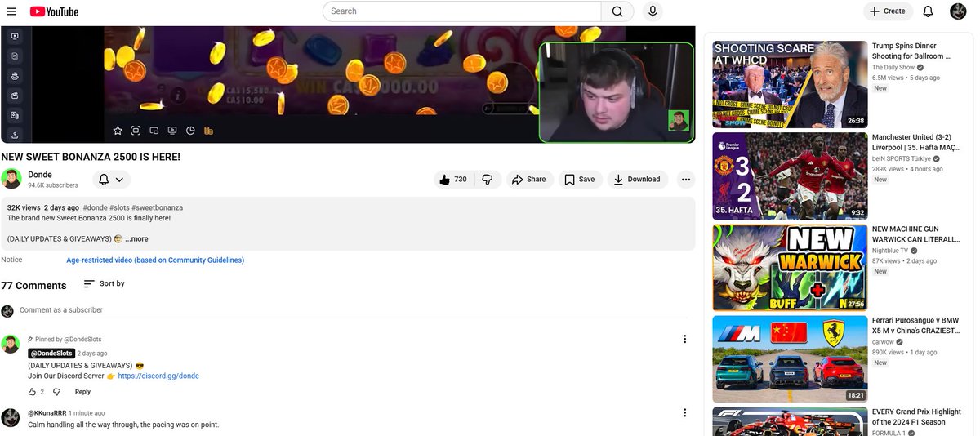Expand subscription notification bell dropdown
Viewport: 980px width, 436px height.
[x=110, y=180]
